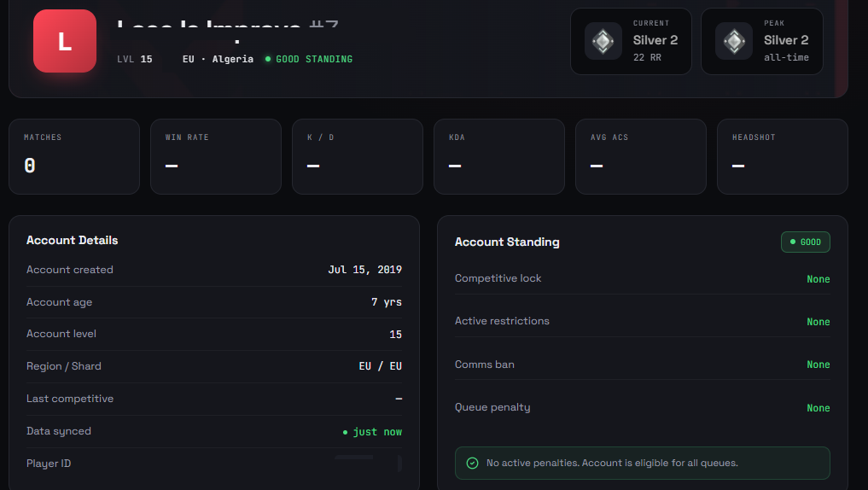Click the 'EU · Algeria' region text

coord(218,59)
